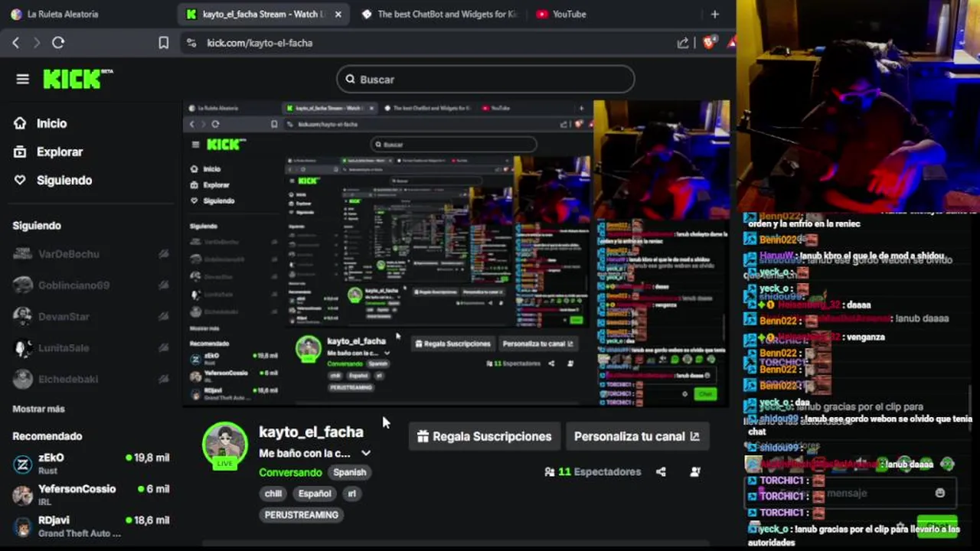Screen dimensions: 980x551
Task: Reload the page in the browser
Action: click(x=58, y=43)
